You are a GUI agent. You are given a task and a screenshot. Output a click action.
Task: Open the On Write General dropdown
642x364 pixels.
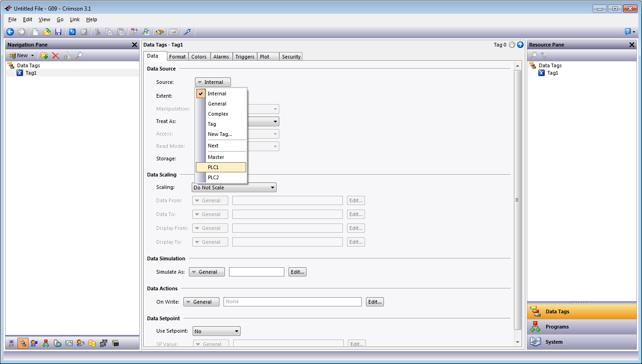click(x=201, y=302)
